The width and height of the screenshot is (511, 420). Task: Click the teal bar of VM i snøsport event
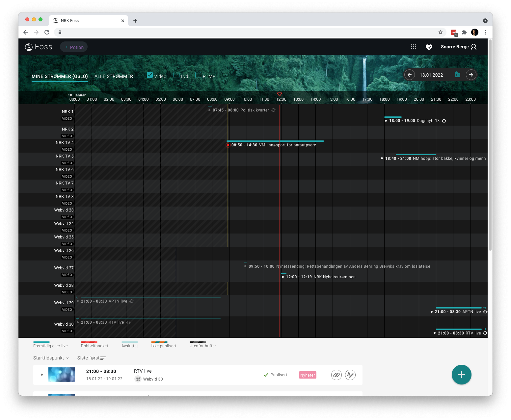[x=275, y=141]
